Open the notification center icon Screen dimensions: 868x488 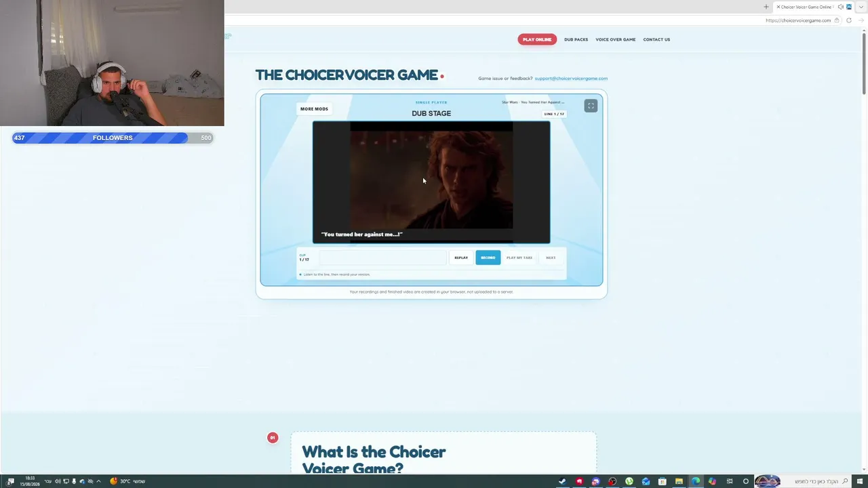click(10, 481)
